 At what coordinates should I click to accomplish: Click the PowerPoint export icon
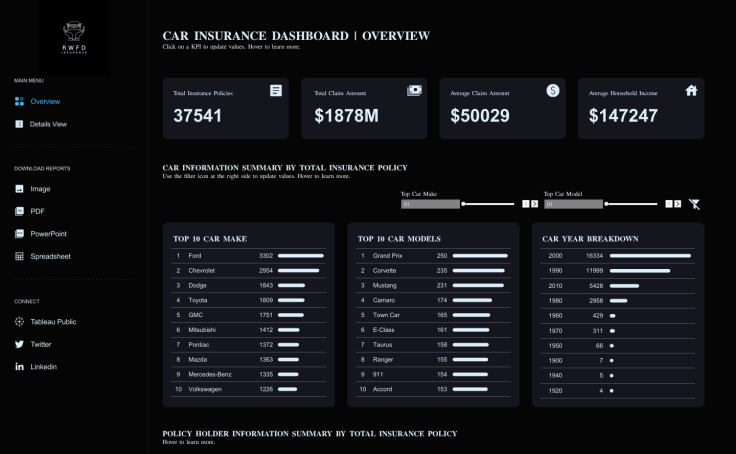click(x=19, y=234)
